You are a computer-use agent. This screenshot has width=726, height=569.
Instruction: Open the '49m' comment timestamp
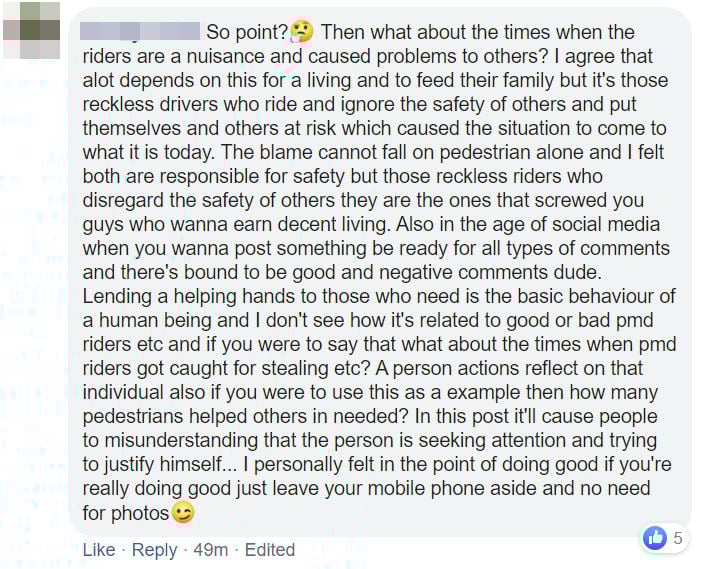[x=208, y=549]
